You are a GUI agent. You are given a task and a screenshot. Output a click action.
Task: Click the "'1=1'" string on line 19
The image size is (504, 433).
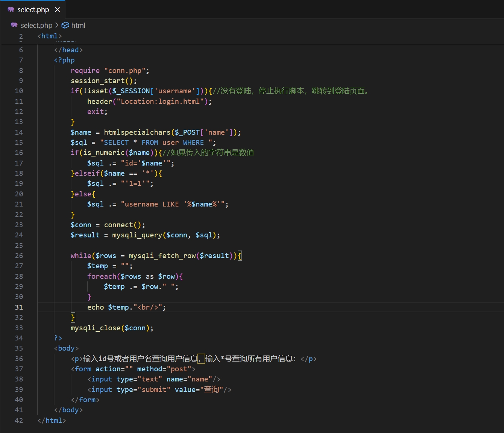pyautogui.click(x=135, y=184)
